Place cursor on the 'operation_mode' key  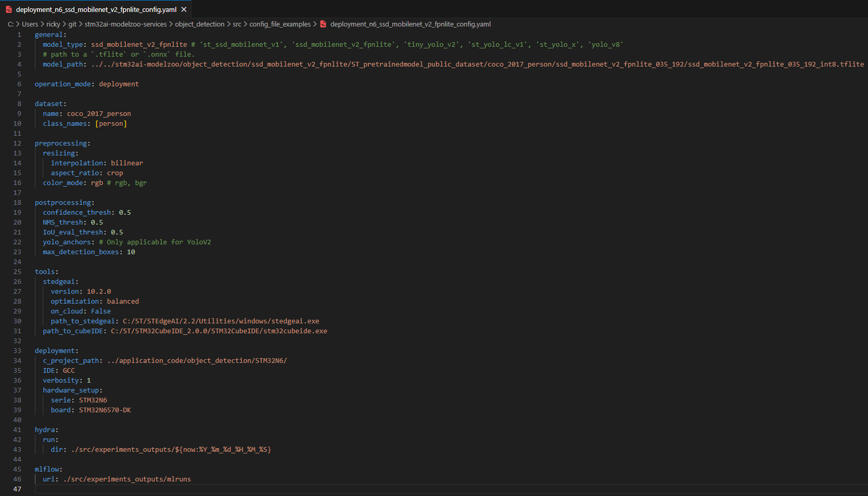pos(62,84)
